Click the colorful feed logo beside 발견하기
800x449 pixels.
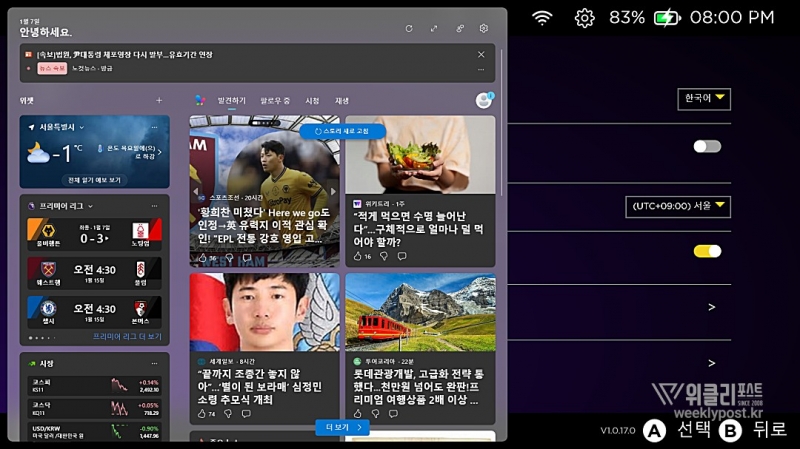(x=200, y=101)
